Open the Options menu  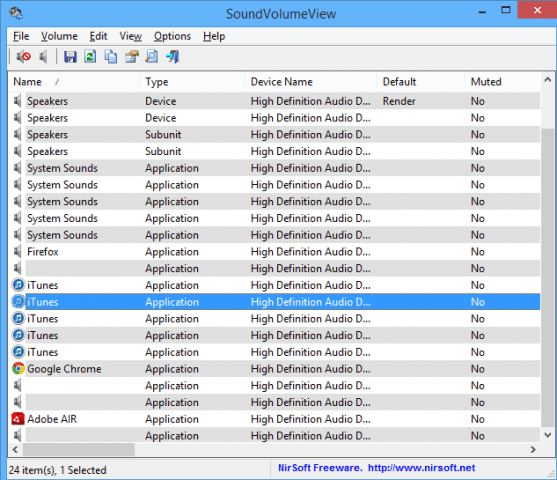point(172,36)
